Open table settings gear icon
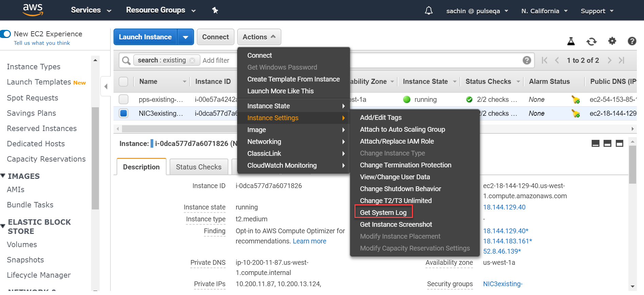This screenshot has width=644, height=295. (x=612, y=41)
